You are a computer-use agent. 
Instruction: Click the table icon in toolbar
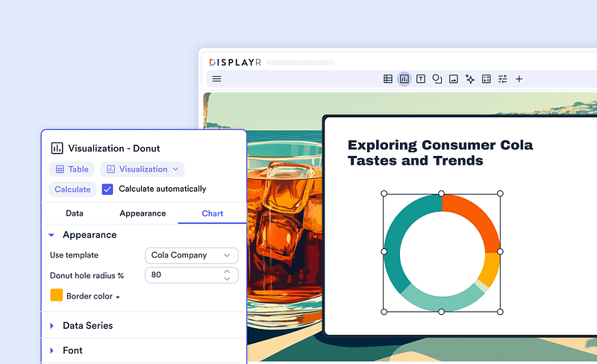click(388, 79)
